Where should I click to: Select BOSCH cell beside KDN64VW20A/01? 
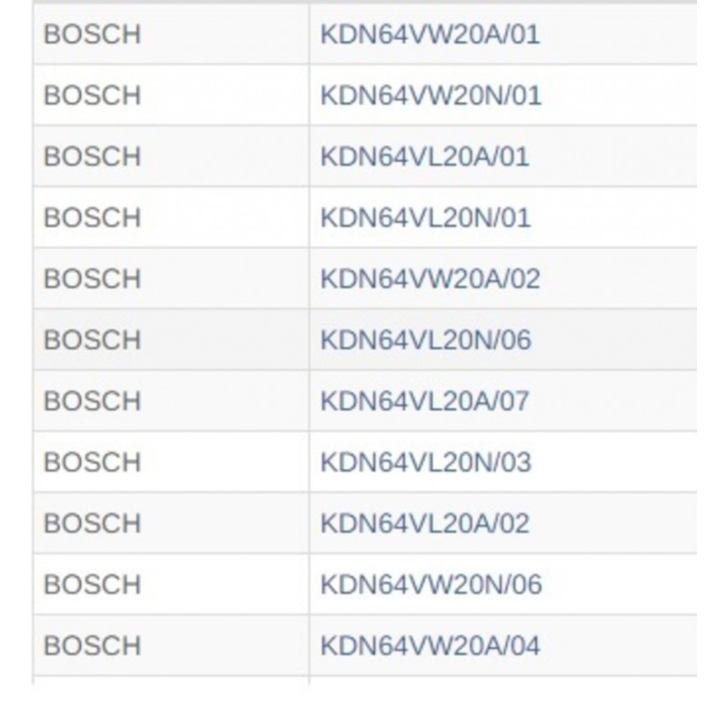(171, 34)
